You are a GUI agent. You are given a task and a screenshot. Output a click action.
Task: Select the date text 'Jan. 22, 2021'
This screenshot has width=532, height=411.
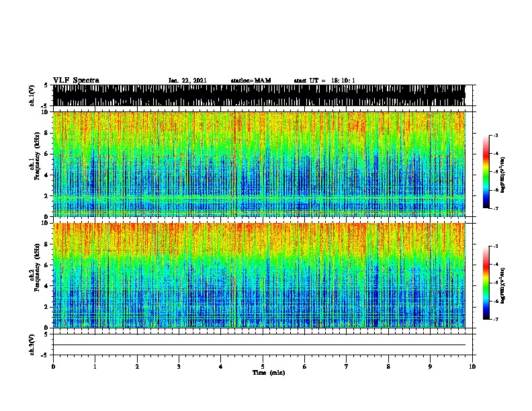(187, 81)
